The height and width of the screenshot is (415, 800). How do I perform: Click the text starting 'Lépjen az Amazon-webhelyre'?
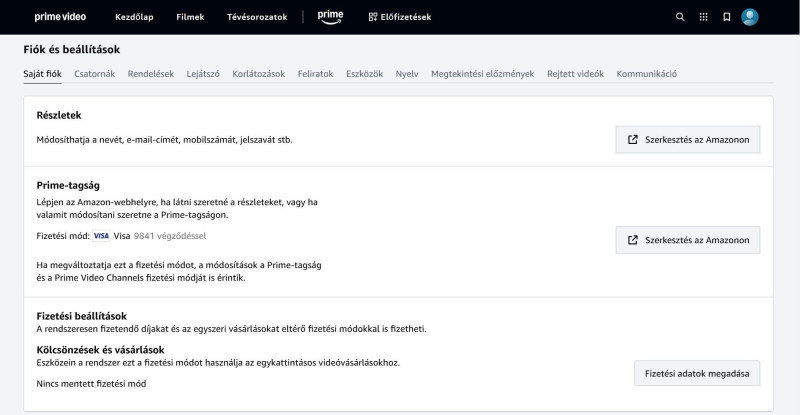(x=177, y=208)
